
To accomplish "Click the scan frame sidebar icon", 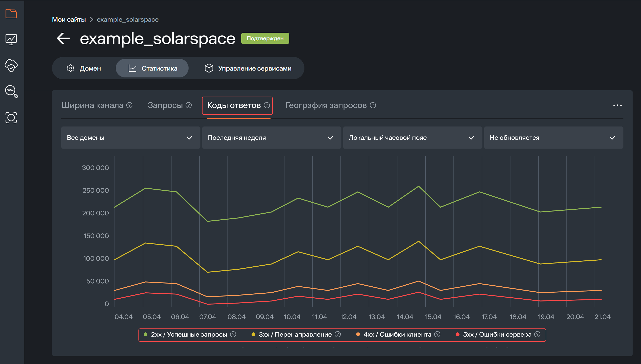I will click(x=11, y=117).
